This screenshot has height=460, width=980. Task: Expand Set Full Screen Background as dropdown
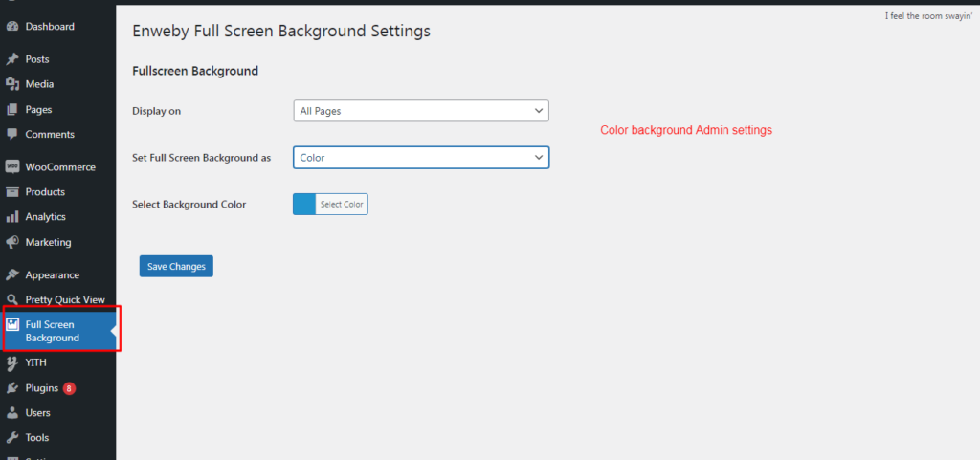[421, 158]
